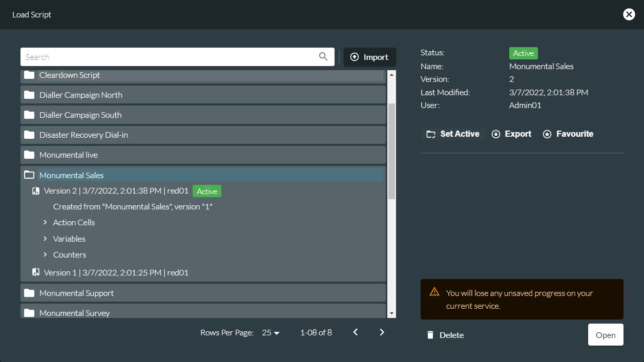Mark script as Favourite
644x362 pixels.
(x=568, y=134)
